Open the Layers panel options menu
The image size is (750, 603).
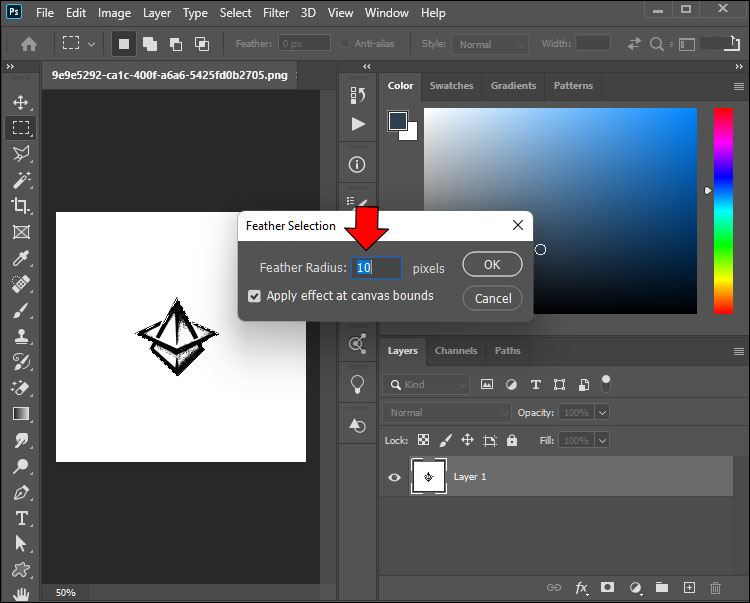(739, 351)
